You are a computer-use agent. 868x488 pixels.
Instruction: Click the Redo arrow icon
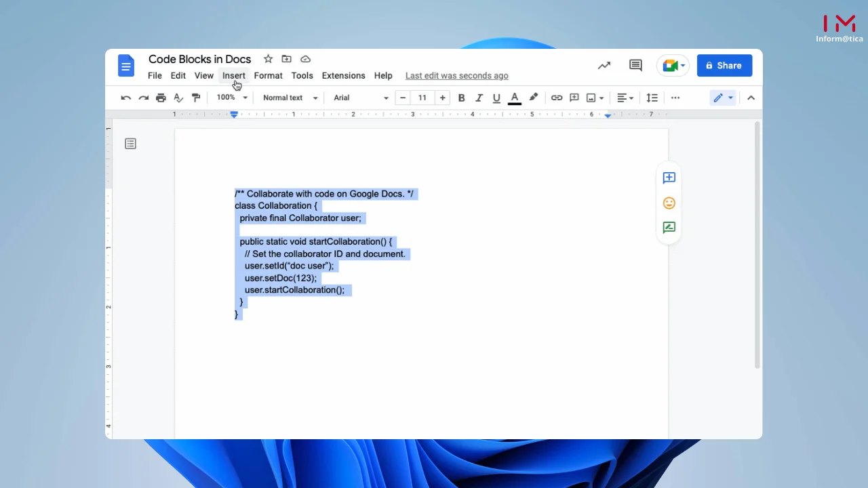(x=143, y=98)
